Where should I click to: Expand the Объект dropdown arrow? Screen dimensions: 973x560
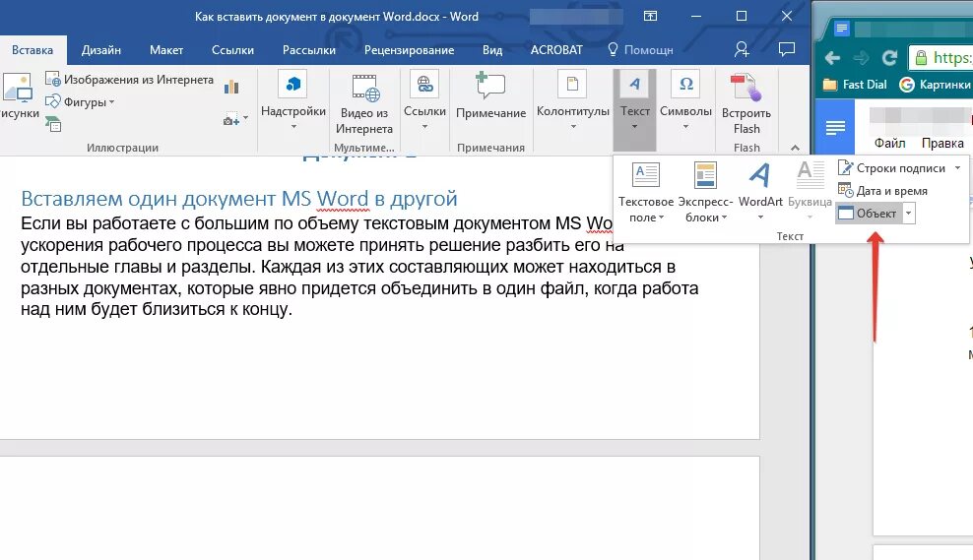[908, 214]
